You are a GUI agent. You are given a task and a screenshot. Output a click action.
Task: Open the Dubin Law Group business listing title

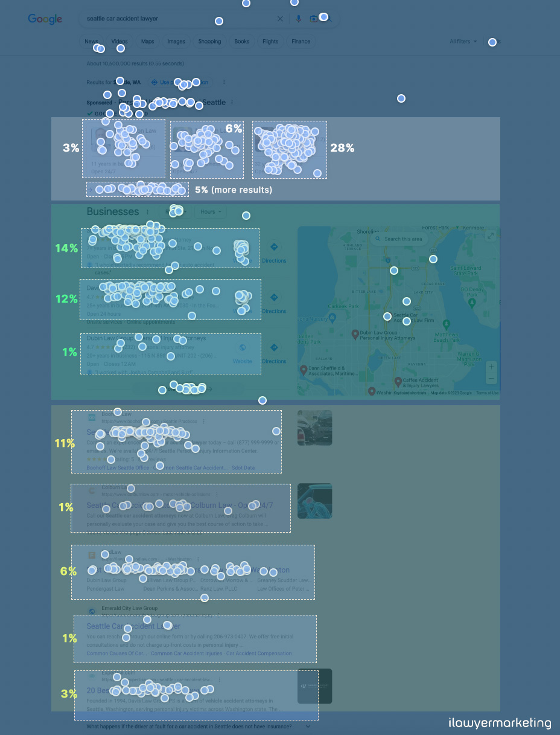pos(147,339)
